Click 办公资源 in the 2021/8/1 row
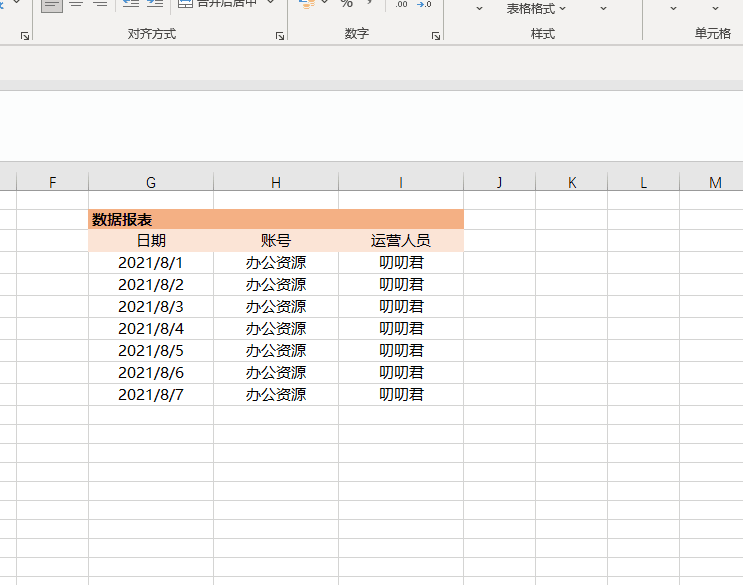This screenshot has width=743, height=585. click(x=276, y=262)
